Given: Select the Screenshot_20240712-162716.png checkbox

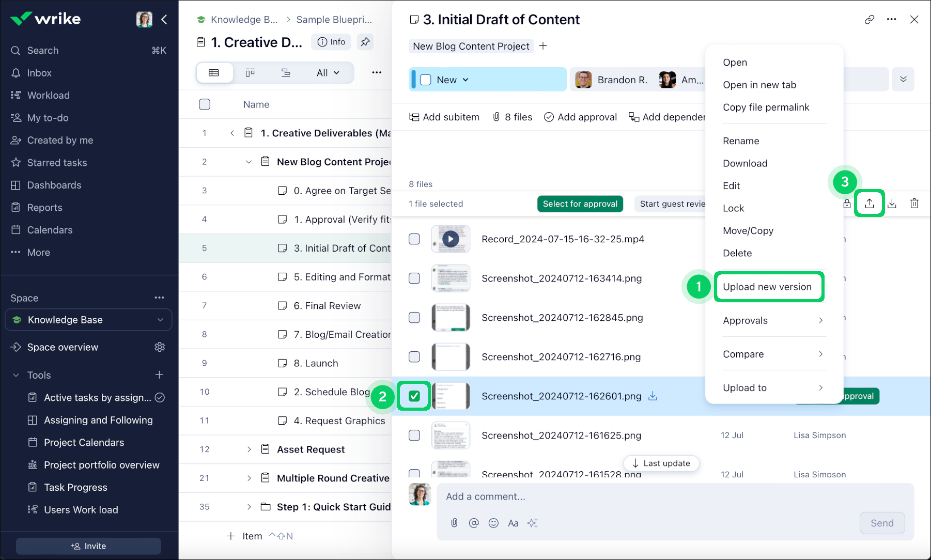Looking at the screenshot, I should click(414, 357).
